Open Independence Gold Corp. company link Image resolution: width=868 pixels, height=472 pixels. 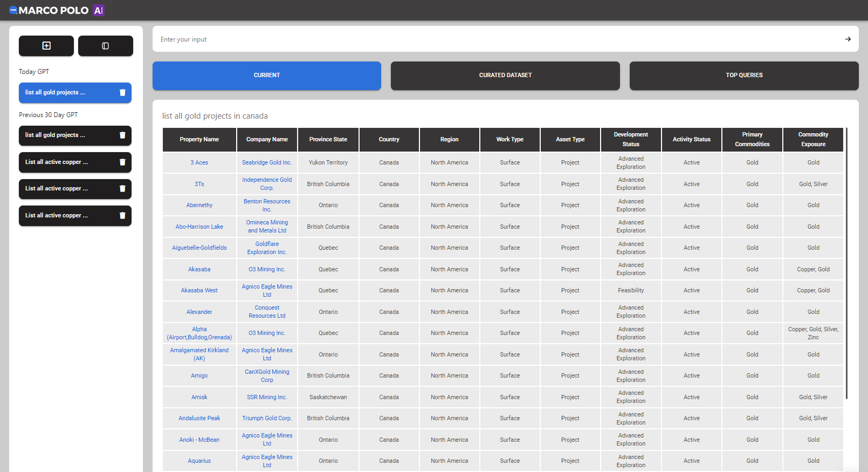click(x=267, y=184)
